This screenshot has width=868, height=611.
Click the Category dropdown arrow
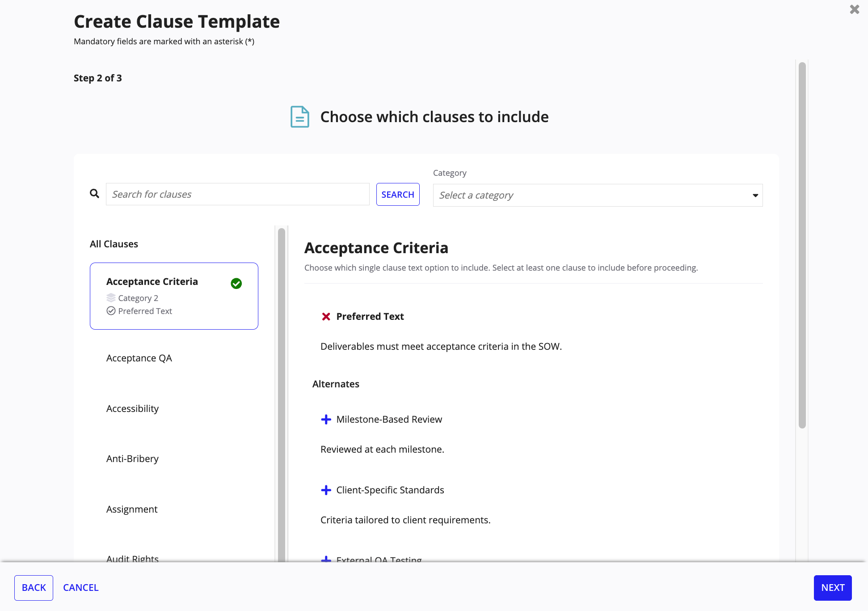point(755,195)
